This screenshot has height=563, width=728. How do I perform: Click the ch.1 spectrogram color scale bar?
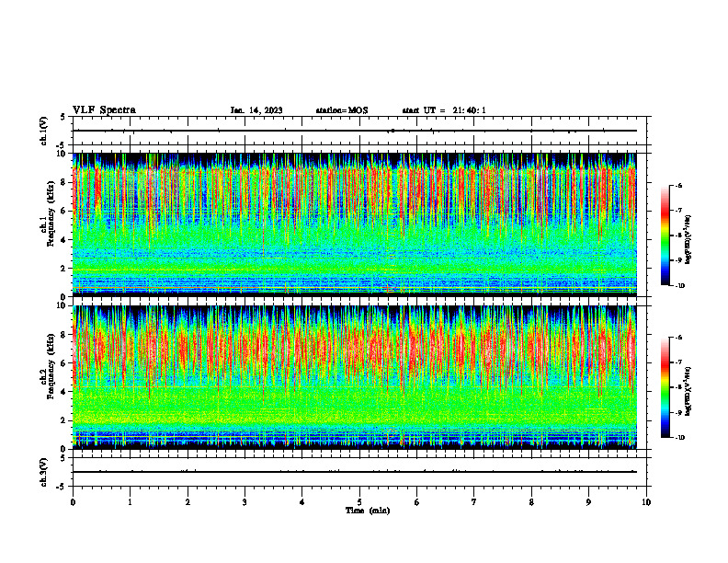pos(665,236)
